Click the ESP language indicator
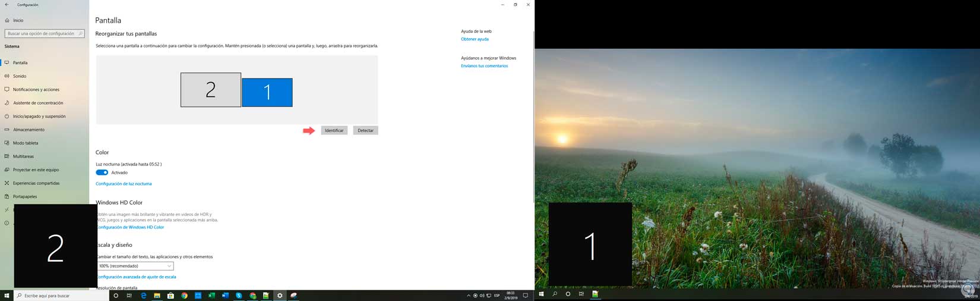 click(497, 296)
